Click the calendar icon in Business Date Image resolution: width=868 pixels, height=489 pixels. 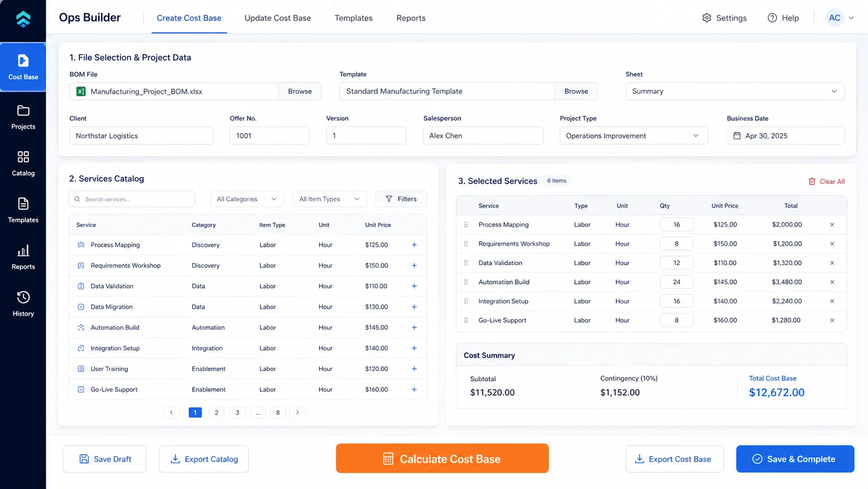click(x=737, y=136)
